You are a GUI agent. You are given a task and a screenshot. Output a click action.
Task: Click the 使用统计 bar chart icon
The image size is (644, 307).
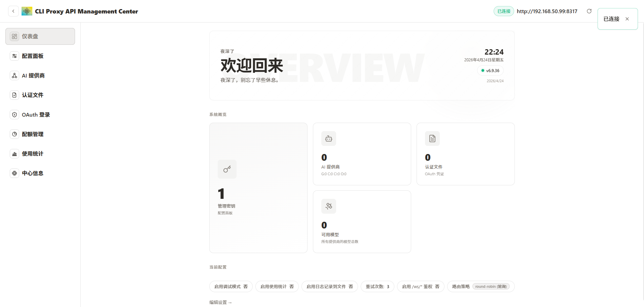(x=14, y=154)
